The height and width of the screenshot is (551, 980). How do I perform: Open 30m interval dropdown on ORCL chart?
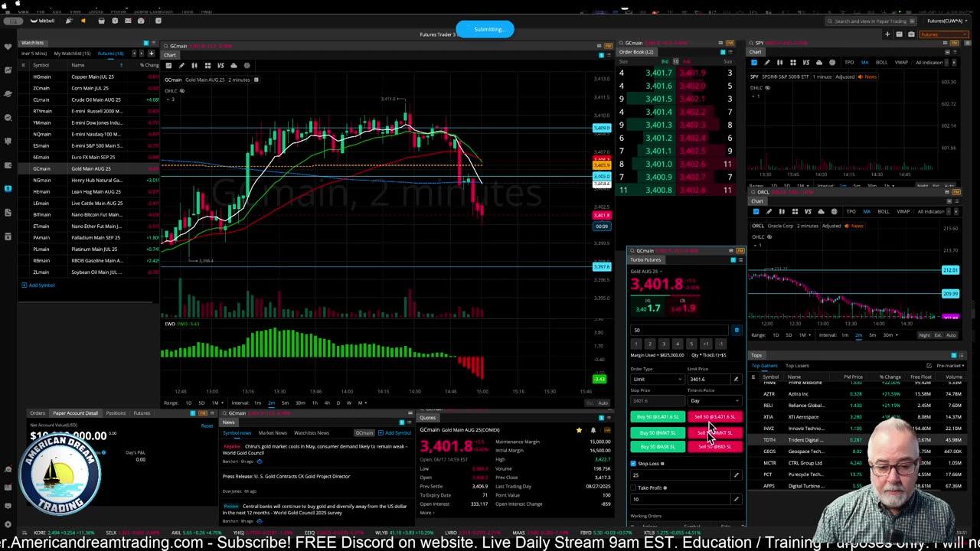pyautogui.click(x=890, y=335)
